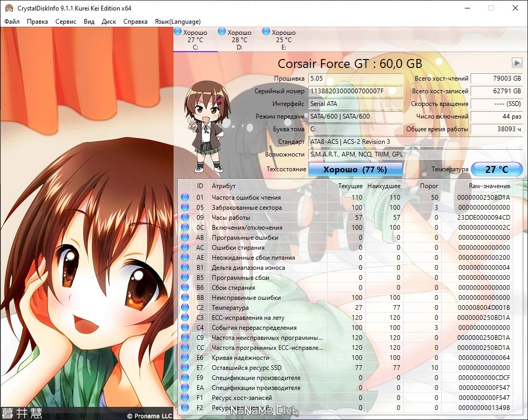528x420 pixels.
Task: Click the Наихудшее column header
Action: [384, 186]
